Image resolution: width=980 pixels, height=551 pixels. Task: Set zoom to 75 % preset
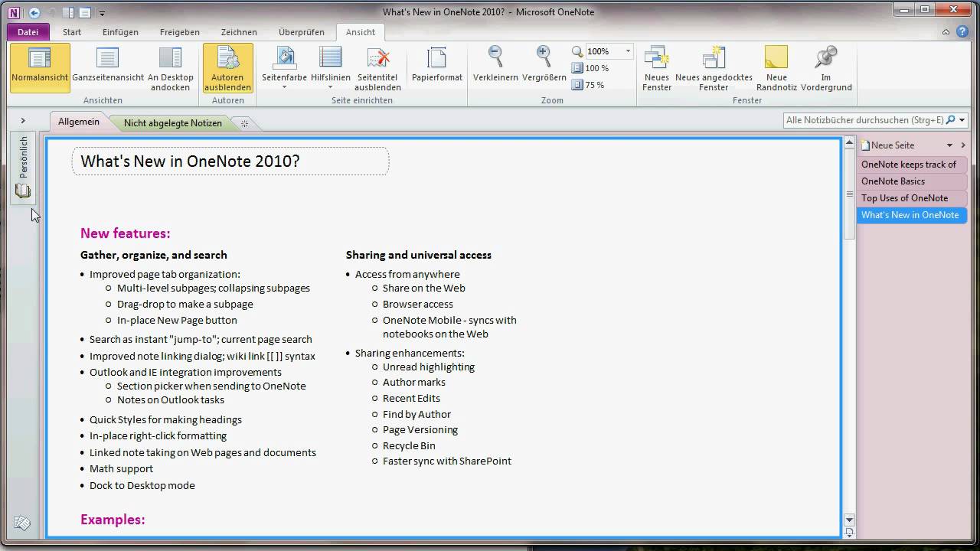588,85
